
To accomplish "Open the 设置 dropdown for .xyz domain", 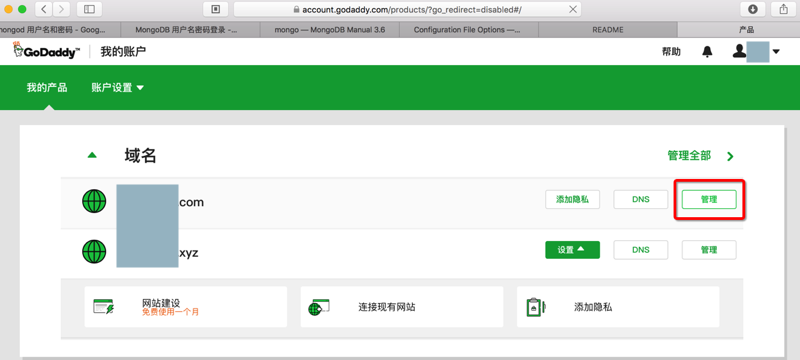I will [x=572, y=250].
